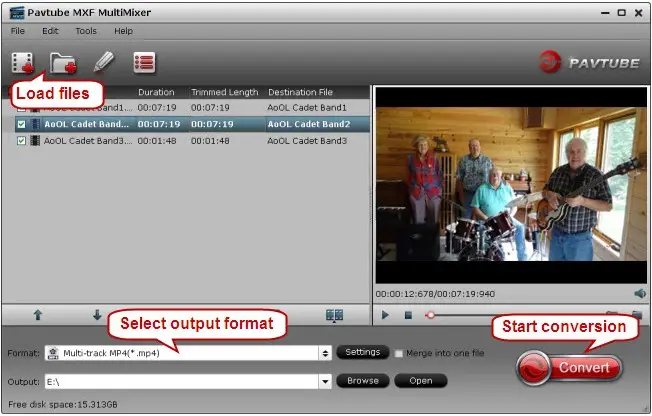Open the red task list icon

pyautogui.click(x=144, y=63)
